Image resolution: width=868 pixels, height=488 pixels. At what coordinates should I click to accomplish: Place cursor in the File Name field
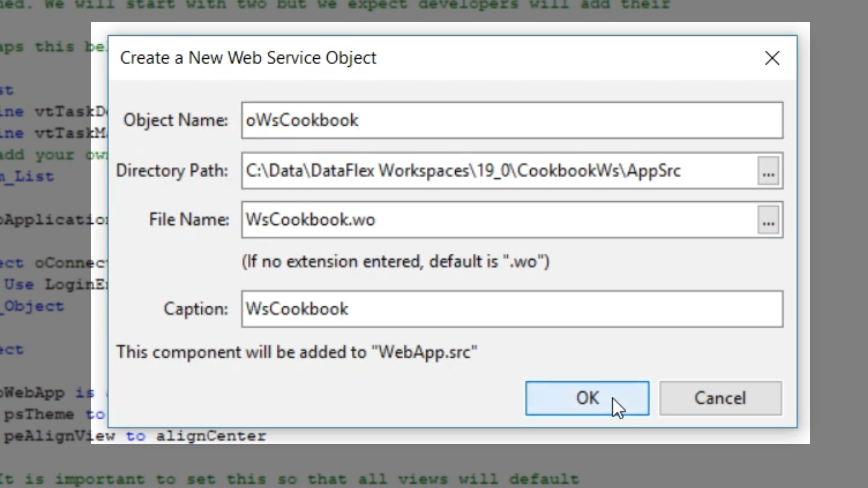[x=497, y=220]
